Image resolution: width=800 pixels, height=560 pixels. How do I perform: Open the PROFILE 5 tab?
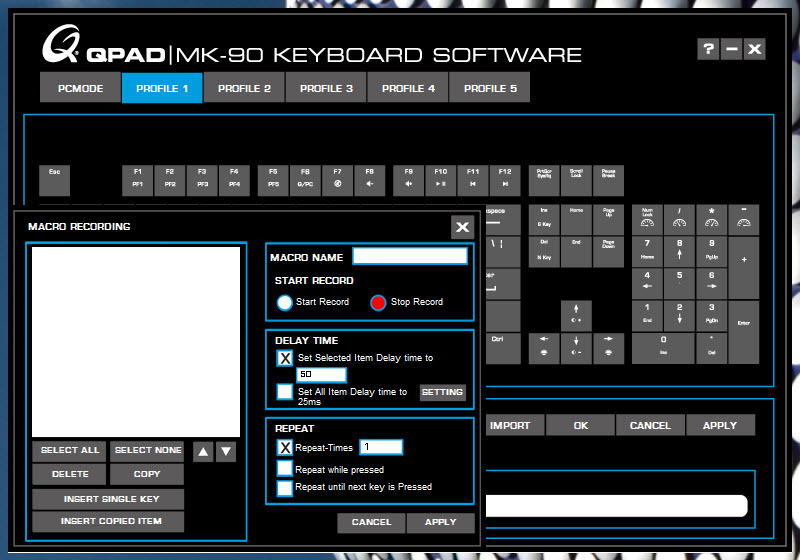click(490, 88)
